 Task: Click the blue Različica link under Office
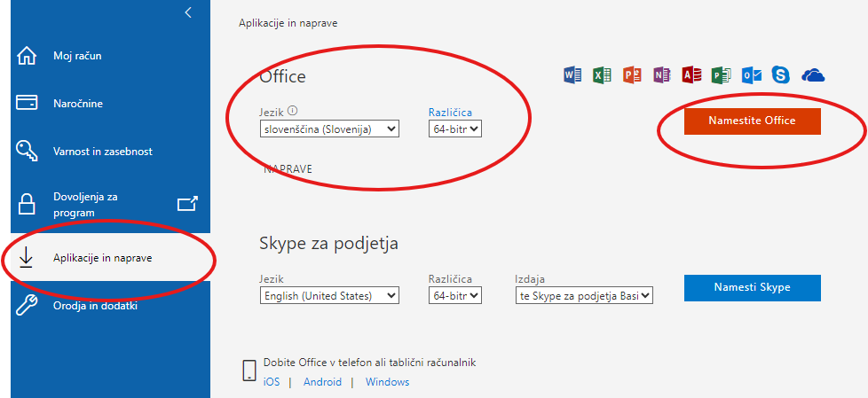tap(450, 113)
